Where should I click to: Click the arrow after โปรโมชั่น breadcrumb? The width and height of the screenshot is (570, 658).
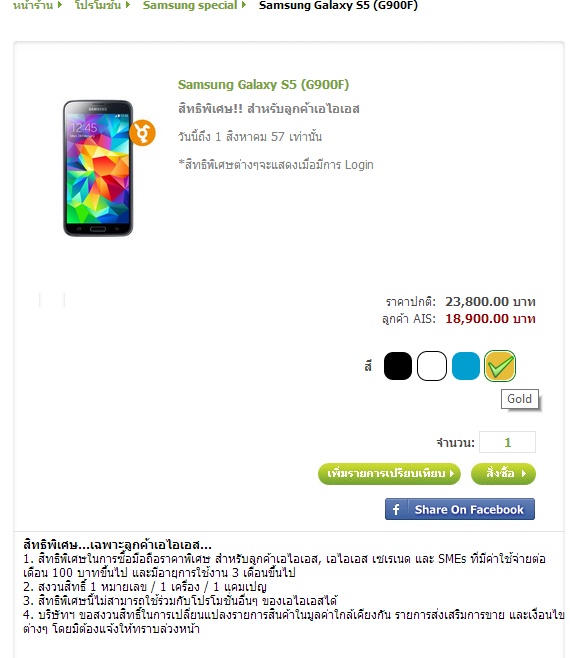point(128,5)
